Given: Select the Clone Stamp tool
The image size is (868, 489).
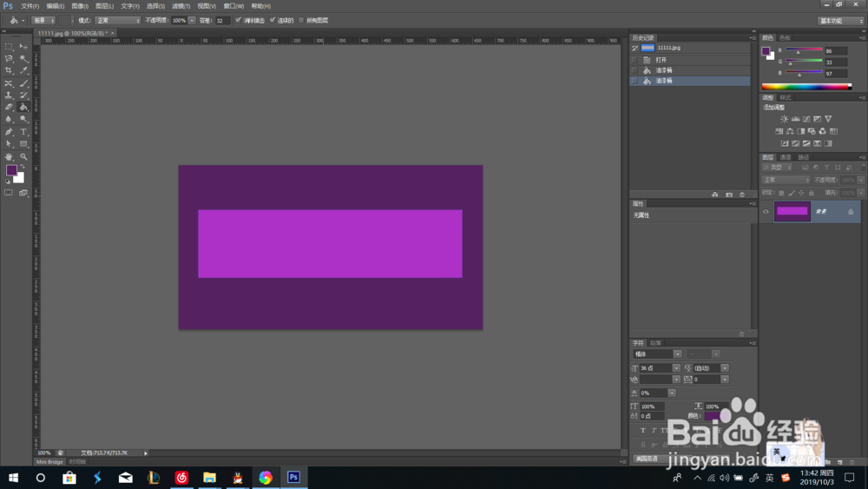Looking at the screenshot, I should (x=9, y=96).
